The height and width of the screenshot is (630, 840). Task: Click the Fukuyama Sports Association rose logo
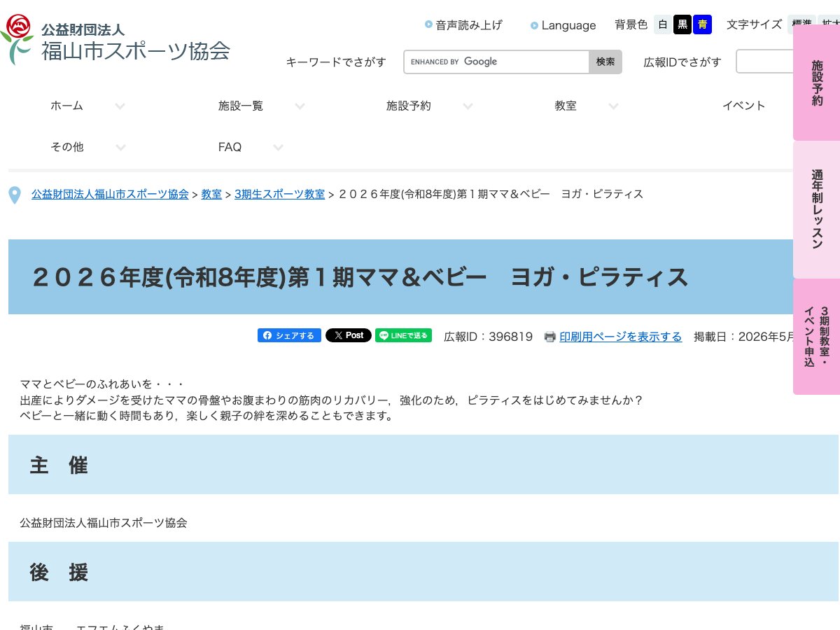pyautogui.click(x=17, y=39)
